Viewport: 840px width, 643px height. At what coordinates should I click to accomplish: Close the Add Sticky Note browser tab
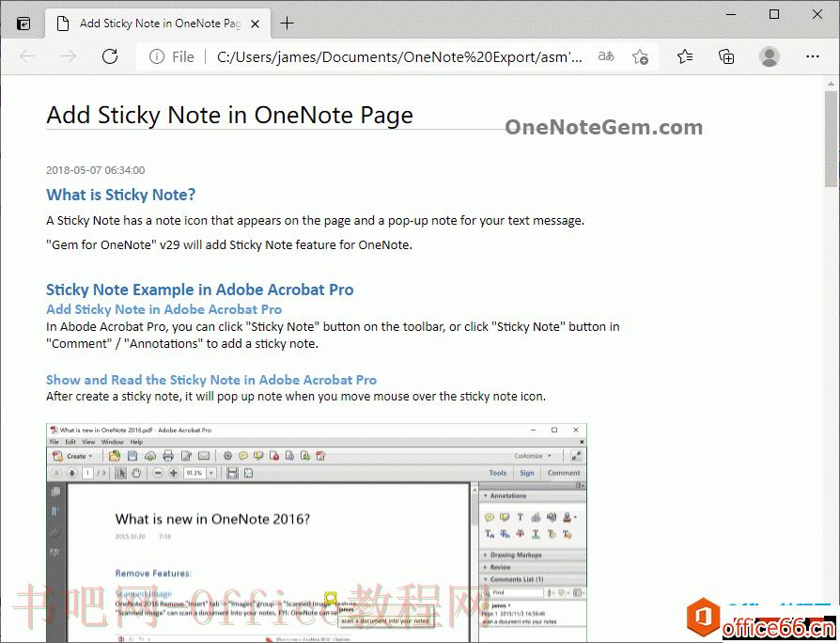[x=256, y=24]
